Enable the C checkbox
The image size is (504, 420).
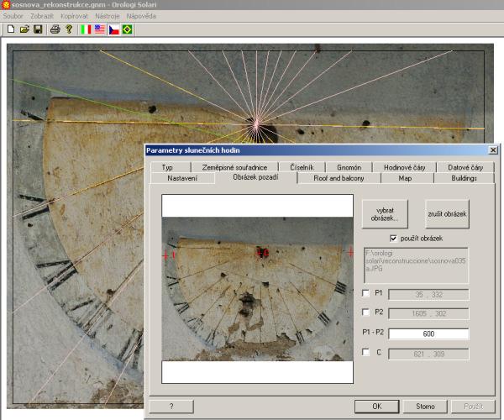tap(365, 352)
